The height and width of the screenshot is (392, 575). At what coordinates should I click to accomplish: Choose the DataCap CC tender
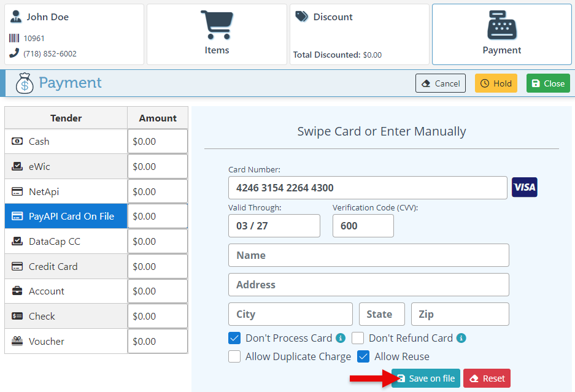66,242
